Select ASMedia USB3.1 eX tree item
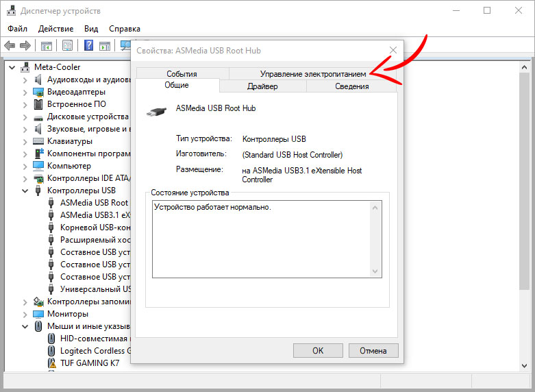Image resolution: width=535 pixels, height=392 pixels. tap(95, 215)
